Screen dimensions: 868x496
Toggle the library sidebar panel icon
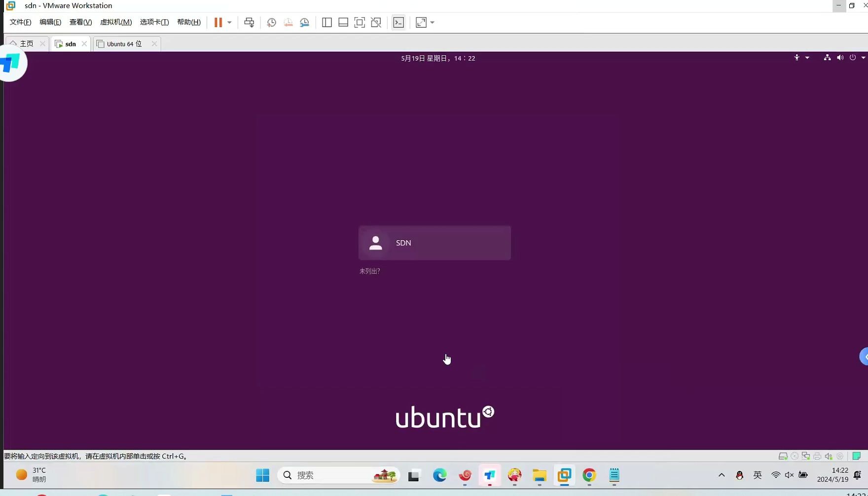click(327, 22)
